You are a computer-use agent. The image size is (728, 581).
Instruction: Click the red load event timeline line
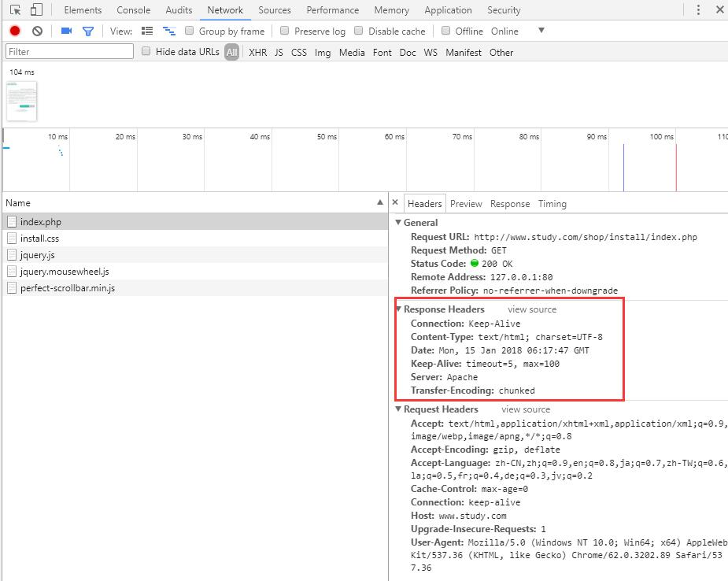pos(676,167)
